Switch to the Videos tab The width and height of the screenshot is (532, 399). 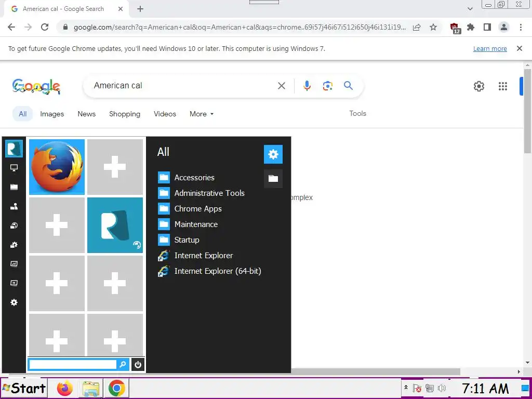click(x=165, y=114)
